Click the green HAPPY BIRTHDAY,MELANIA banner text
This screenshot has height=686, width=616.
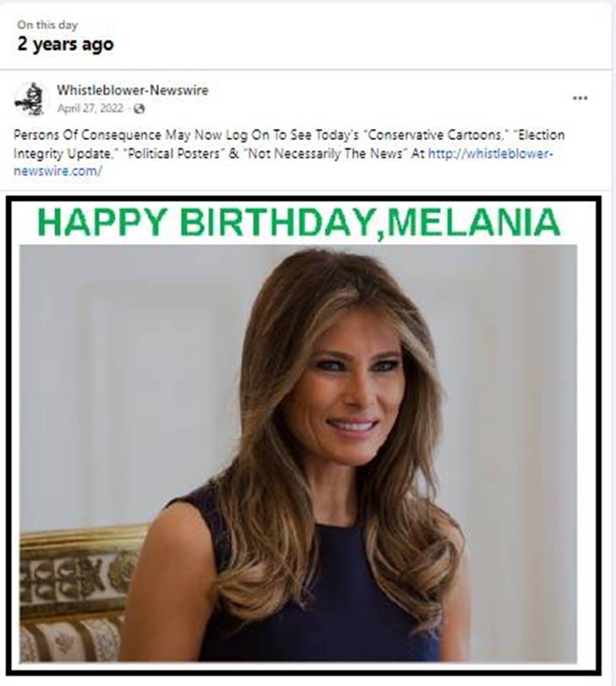(298, 222)
